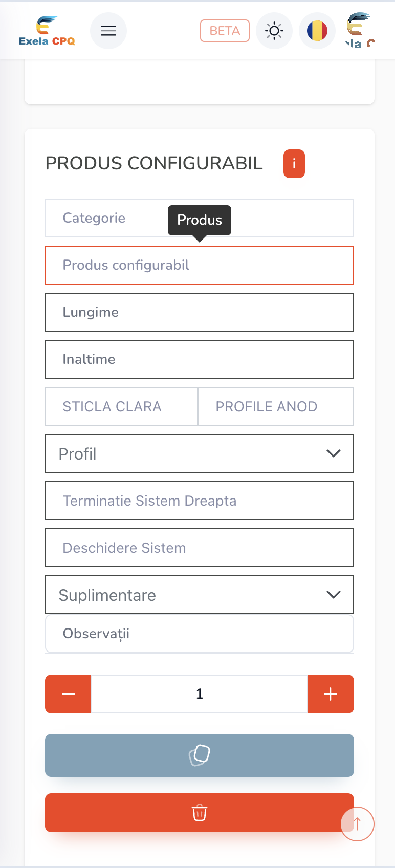This screenshot has width=395, height=868.
Task: Open the hamburger menu
Action: click(108, 31)
